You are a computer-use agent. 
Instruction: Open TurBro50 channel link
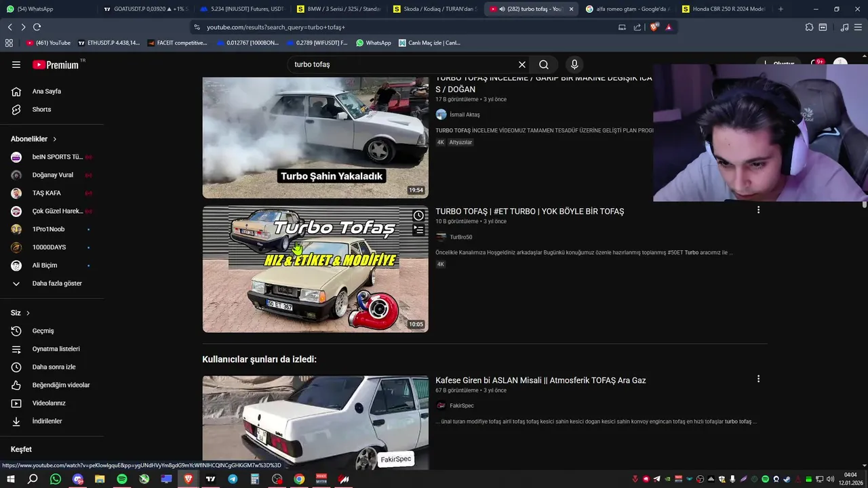coord(461,237)
